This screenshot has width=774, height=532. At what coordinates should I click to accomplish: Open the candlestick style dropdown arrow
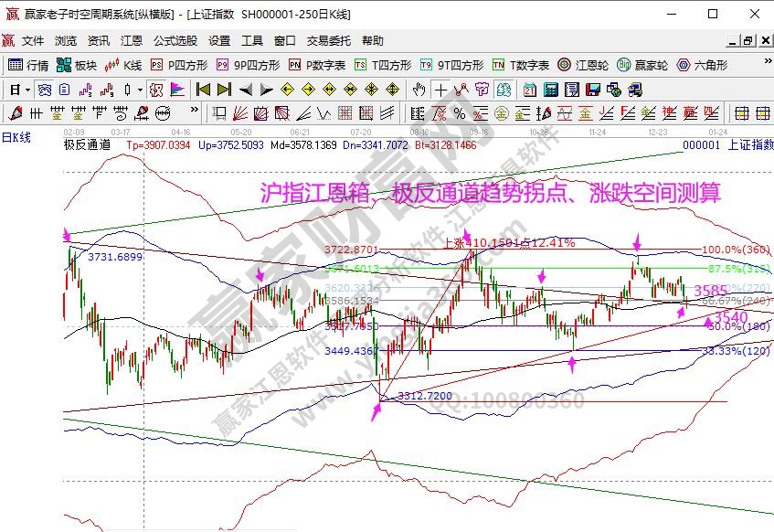coord(139,90)
